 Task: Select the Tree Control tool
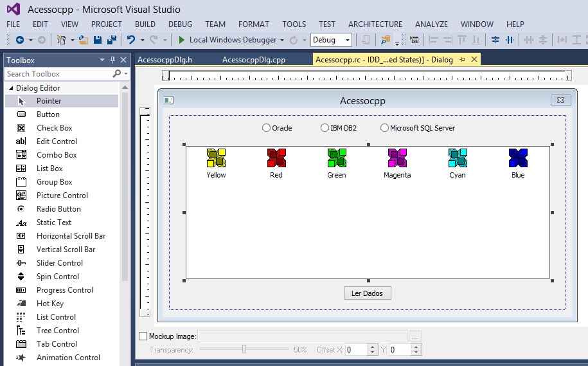coord(56,331)
